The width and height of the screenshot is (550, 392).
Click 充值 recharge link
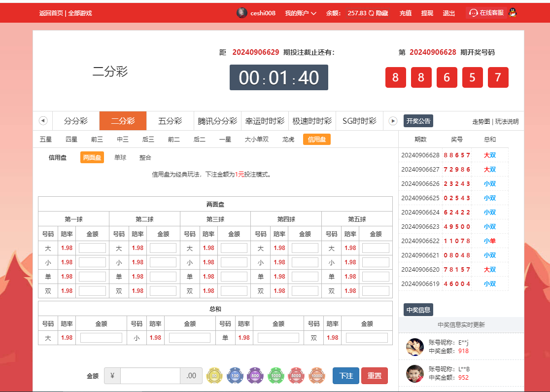[406, 13]
